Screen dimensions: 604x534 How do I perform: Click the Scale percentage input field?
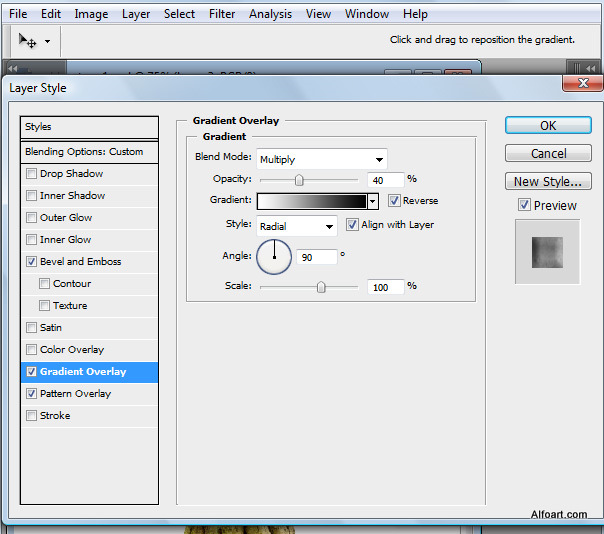tap(384, 286)
